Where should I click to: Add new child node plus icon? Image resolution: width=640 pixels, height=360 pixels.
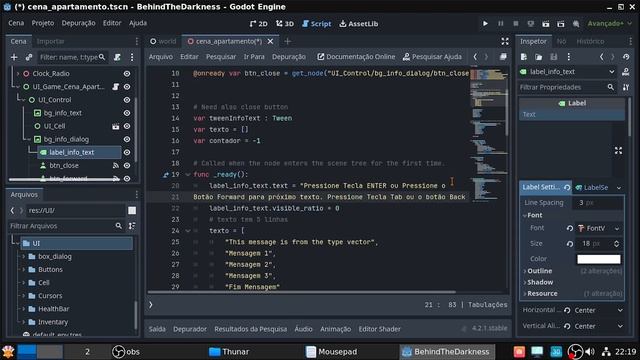tap(14, 57)
